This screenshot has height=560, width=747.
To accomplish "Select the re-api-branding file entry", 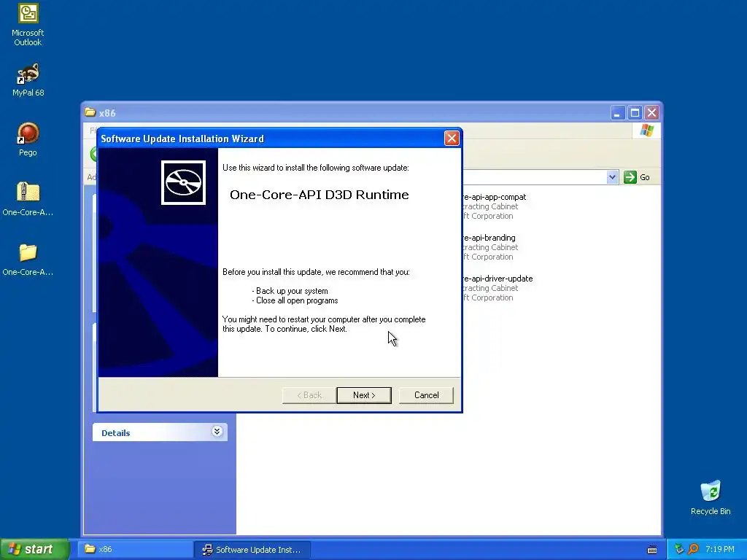I will click(489, 247).
